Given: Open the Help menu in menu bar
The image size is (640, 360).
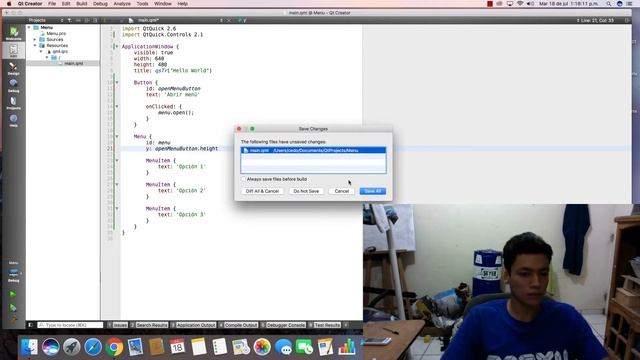Looking at the screenshot, I should point(182,4).
